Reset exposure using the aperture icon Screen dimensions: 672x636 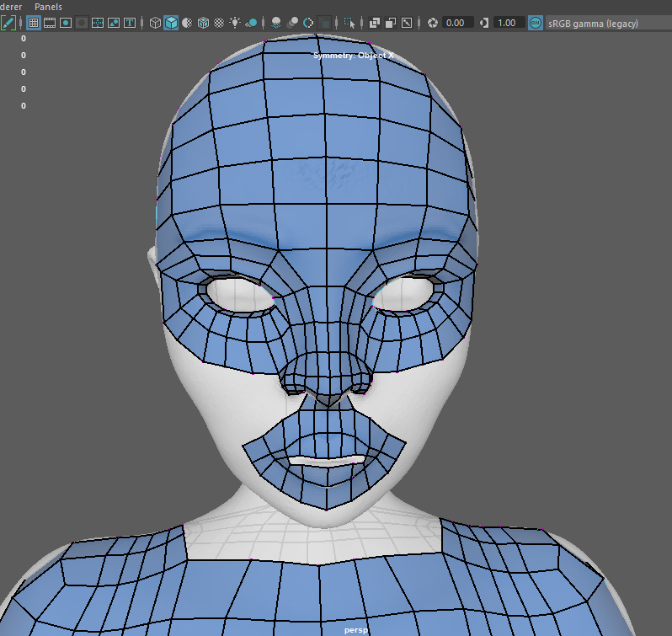click(433, 23)
